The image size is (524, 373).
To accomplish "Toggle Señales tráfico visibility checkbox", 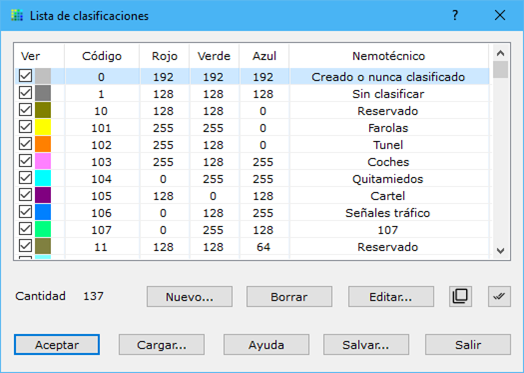I will click(25, 212).
